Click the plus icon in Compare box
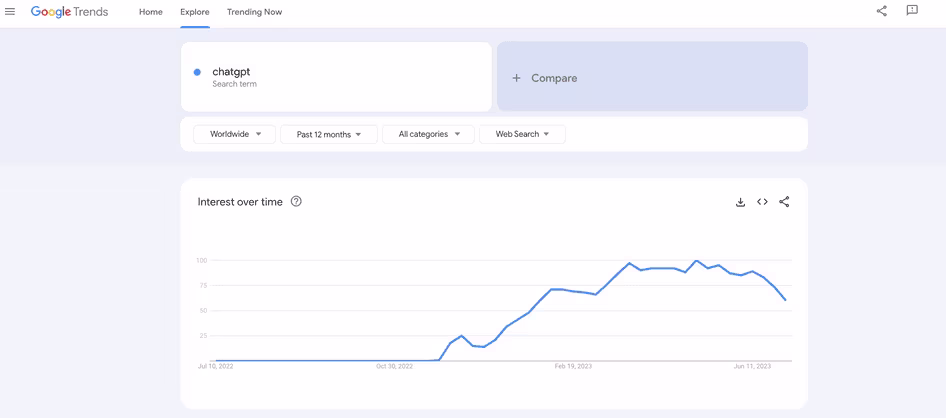Image resolution: width=946 pixels, height=418 pixels. click(516, 78)
